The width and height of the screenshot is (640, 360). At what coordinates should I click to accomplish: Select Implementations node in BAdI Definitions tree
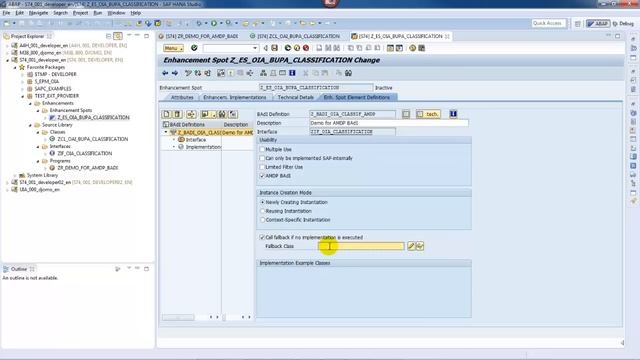(203, 147)
